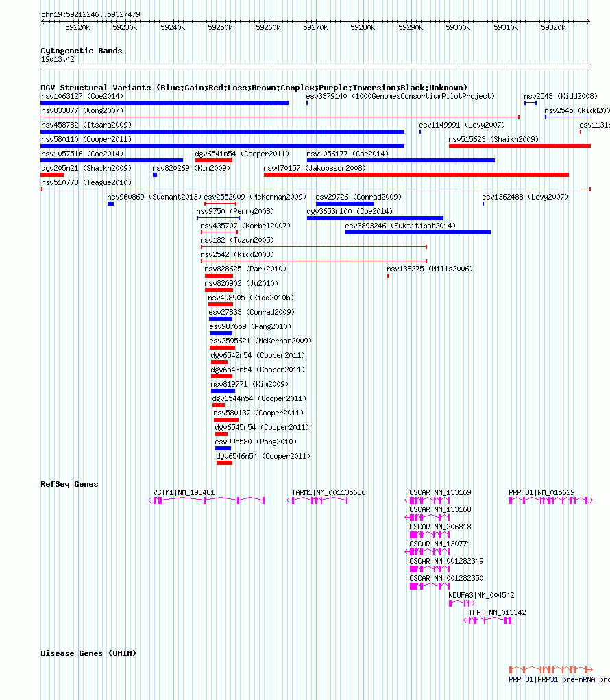
Task: Open the nsv820269 (Kim2009) label
Action: (x=191, y=168)
